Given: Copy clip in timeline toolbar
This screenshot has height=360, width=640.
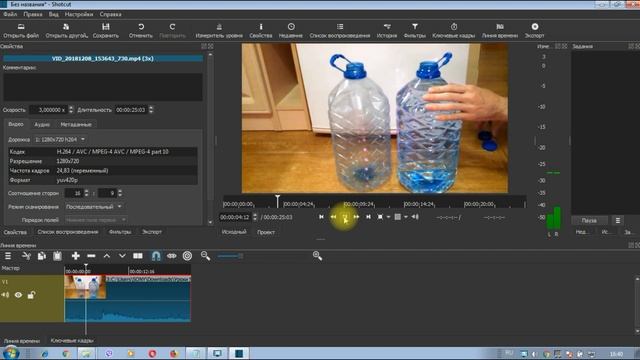Looking at the screenshot, I should tap(42, 256).
